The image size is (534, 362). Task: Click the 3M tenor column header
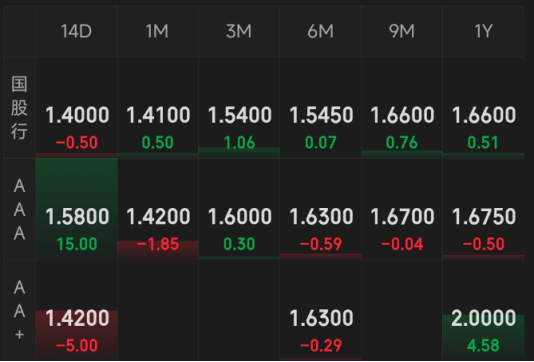239,31
